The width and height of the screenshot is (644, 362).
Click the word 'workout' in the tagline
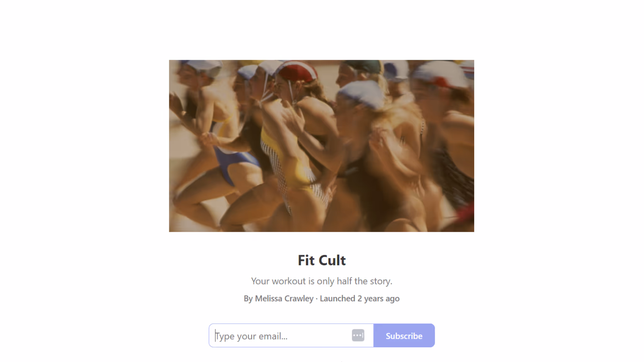point(289,281)
